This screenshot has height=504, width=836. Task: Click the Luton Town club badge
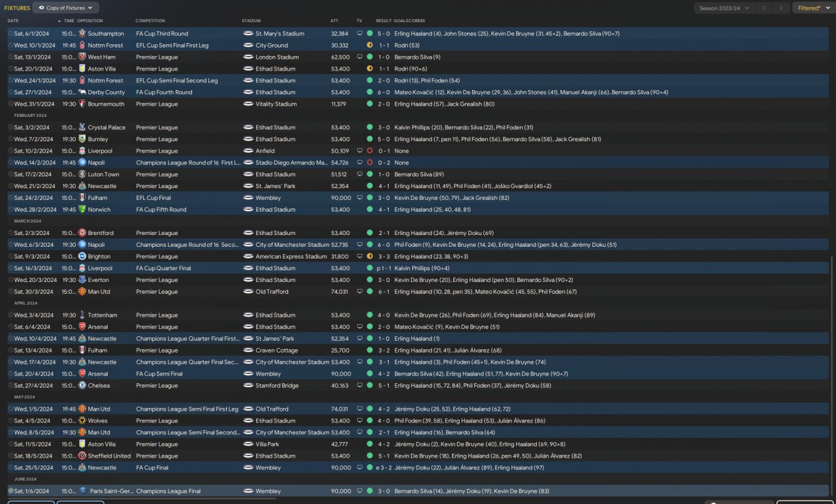82,174
